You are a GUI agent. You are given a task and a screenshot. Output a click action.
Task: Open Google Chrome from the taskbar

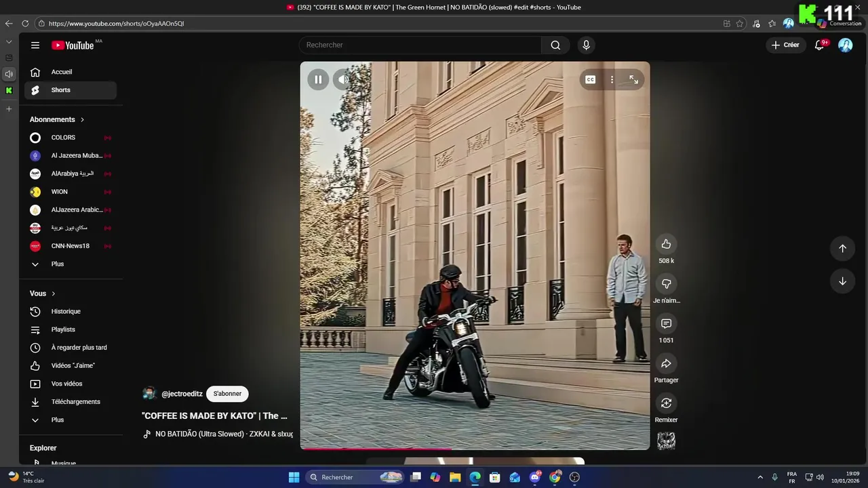555,477
